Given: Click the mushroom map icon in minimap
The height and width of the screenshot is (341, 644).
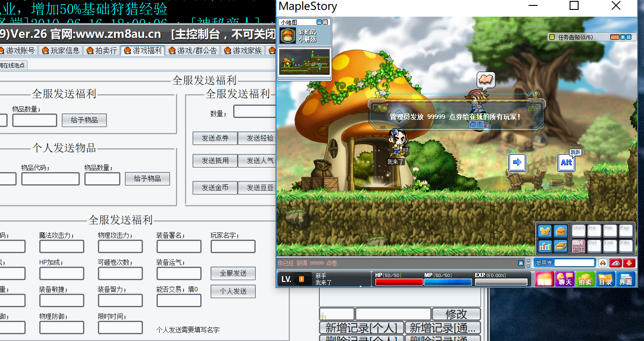Looking at the screenshot, I should click(x=288, y=35).
